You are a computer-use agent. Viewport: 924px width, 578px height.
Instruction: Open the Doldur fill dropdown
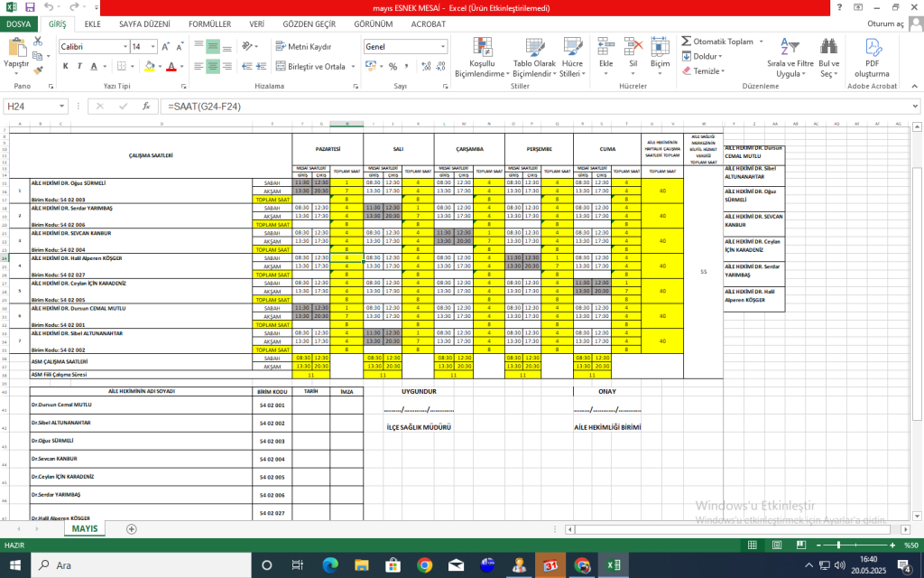pos(702,56)
